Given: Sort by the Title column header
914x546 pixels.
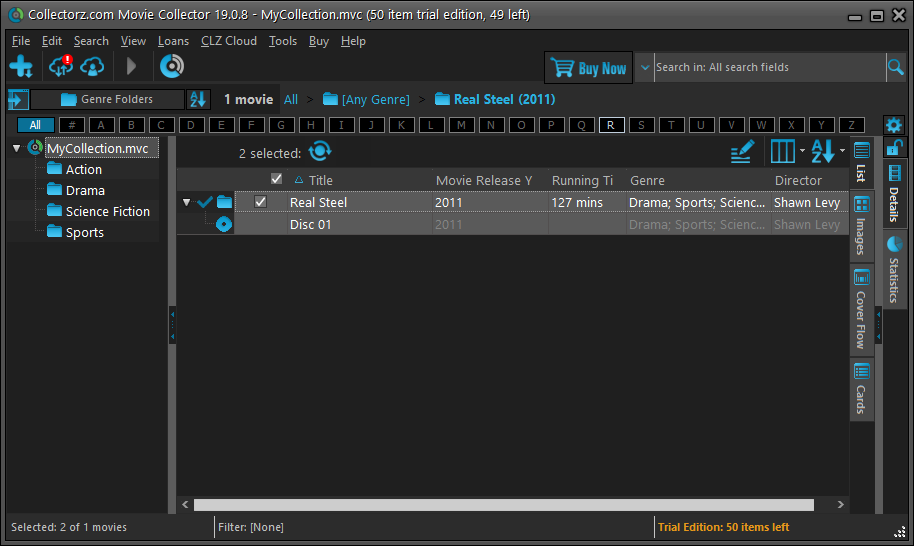Looking at the screenshot, I should [360, 180].
